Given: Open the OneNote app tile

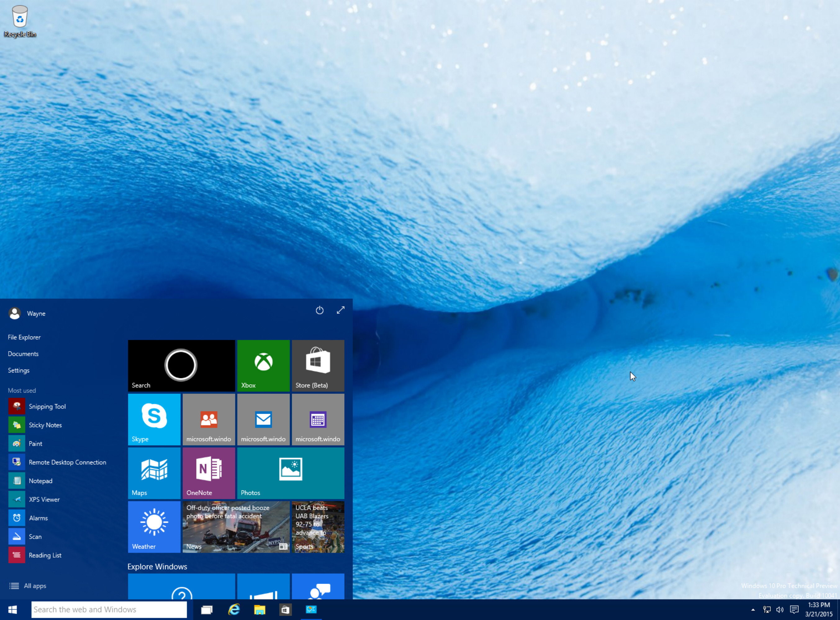Looking at the screenshot, I should [208, 472].
